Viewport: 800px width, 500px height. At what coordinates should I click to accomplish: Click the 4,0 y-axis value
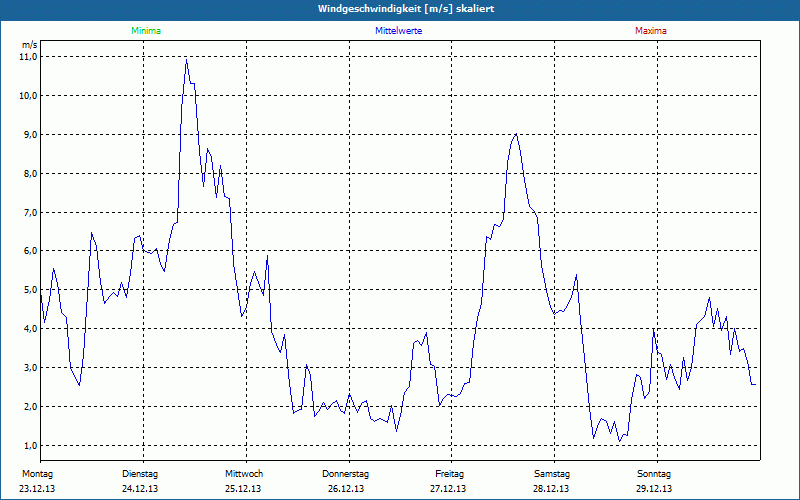click(x=30, y=329)
